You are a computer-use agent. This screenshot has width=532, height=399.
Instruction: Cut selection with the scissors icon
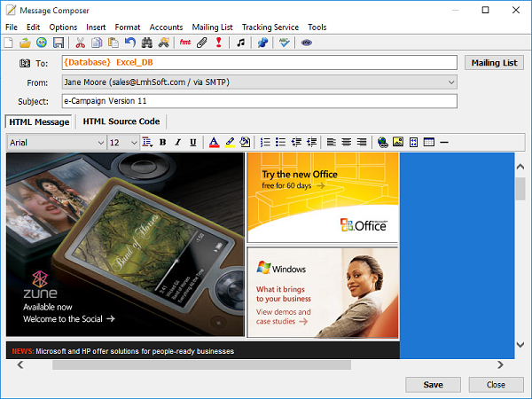(x=81, y=43)
